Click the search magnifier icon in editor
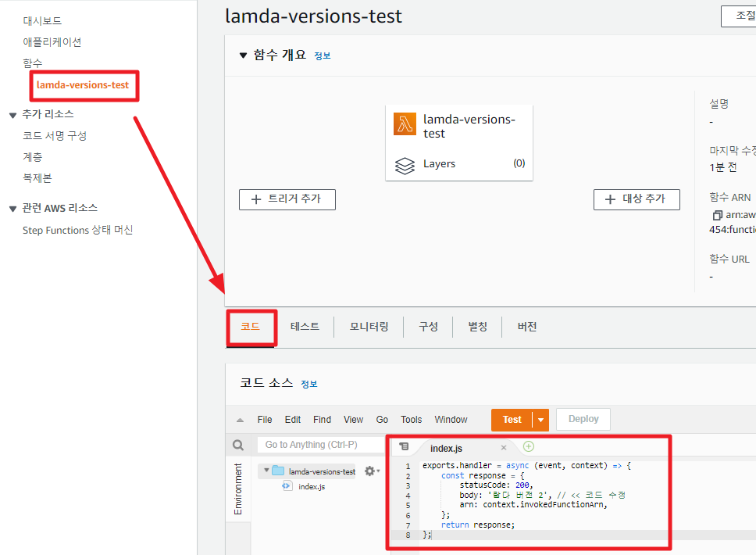 [238, 445]
